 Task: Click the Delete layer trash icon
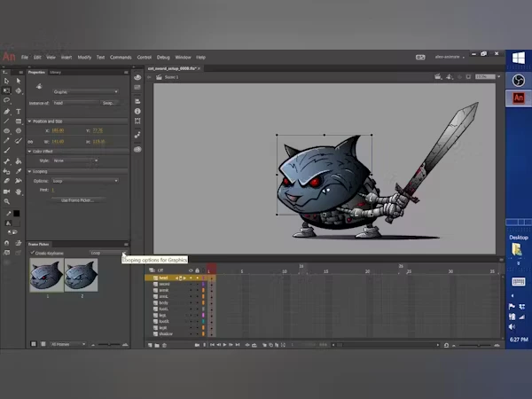tap(165, 345)
